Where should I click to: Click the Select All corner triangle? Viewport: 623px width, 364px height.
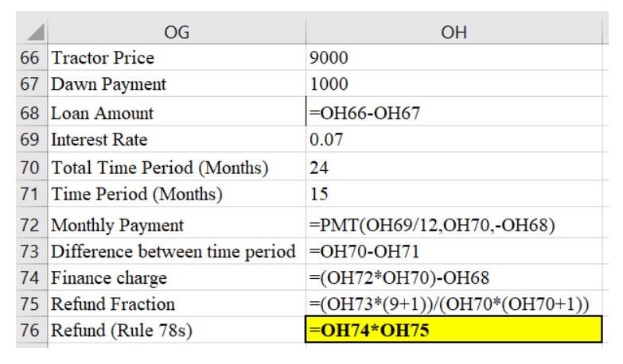coord(32,32)
